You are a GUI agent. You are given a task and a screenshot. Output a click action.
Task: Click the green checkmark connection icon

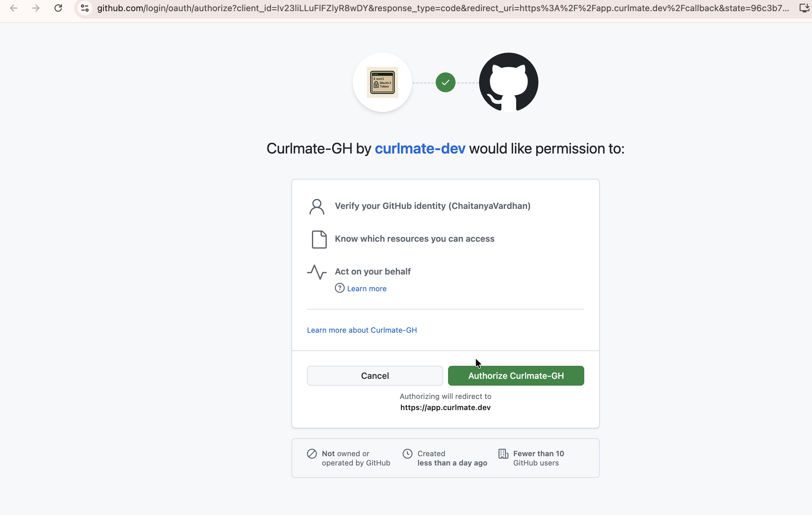point(445,82)
